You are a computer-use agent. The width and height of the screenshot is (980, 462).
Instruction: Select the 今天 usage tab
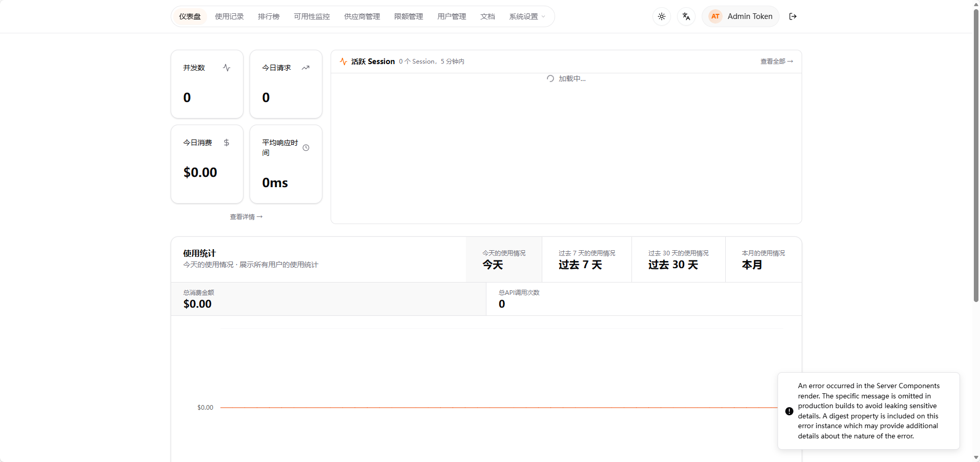point(504,259)
